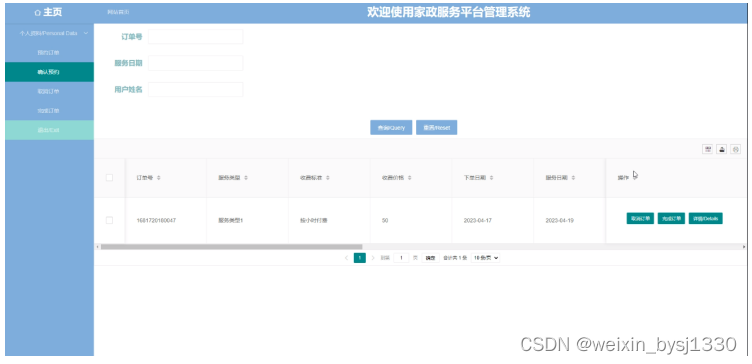752x364 pixels.
Task: Open the 预约订单 sidebar menu item
Action: tap(48, 53)
